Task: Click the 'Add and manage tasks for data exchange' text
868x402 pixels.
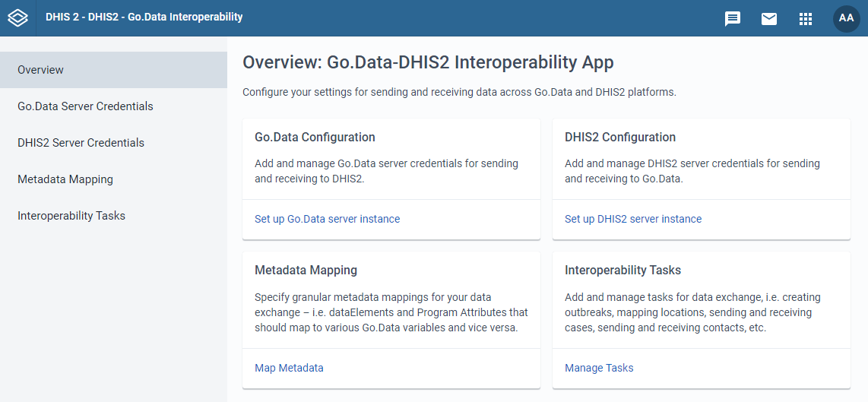Action: pos(692,312)
